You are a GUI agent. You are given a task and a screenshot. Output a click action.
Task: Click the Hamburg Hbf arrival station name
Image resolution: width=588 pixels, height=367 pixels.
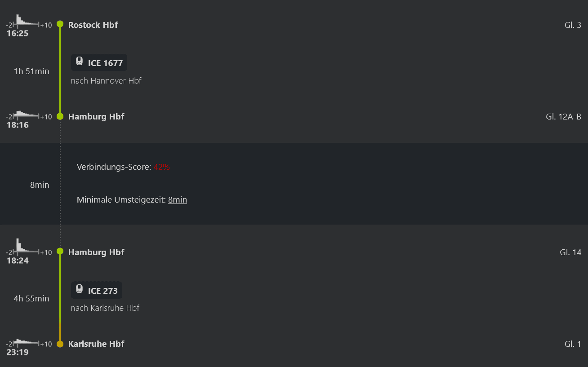pos(96,117)
